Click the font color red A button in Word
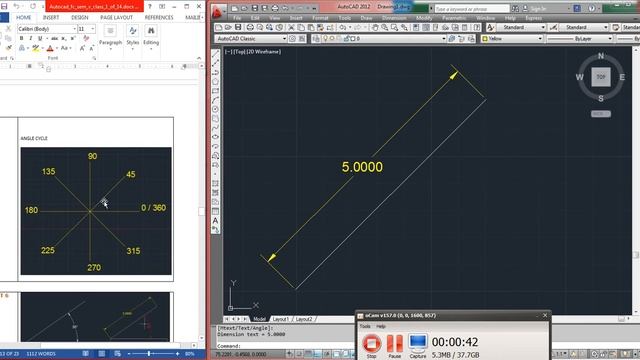The image size is (640, 360). coord(50,48)
